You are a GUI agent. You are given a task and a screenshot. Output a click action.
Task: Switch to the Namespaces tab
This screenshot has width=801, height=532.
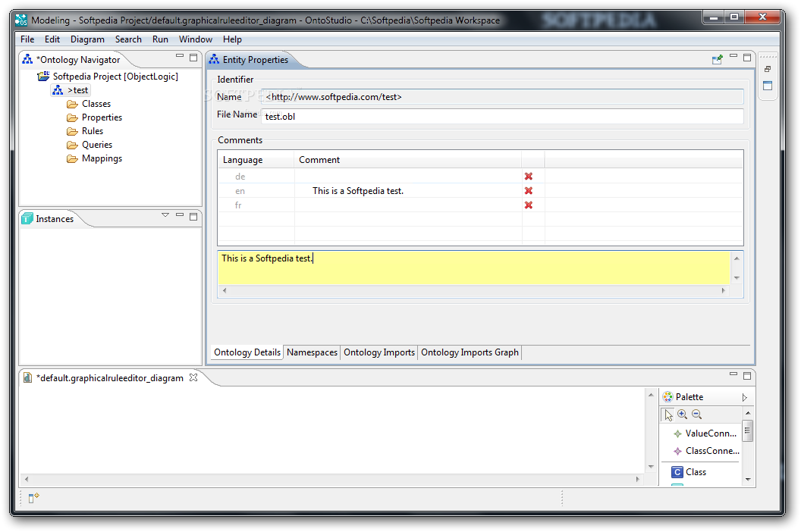tap(312, 352)
